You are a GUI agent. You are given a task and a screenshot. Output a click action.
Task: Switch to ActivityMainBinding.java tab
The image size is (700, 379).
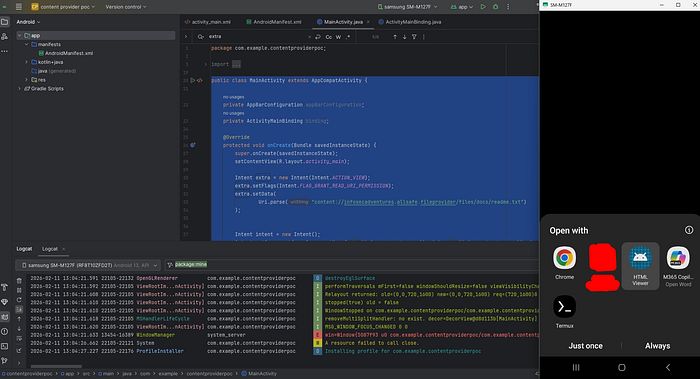(409, 22)
